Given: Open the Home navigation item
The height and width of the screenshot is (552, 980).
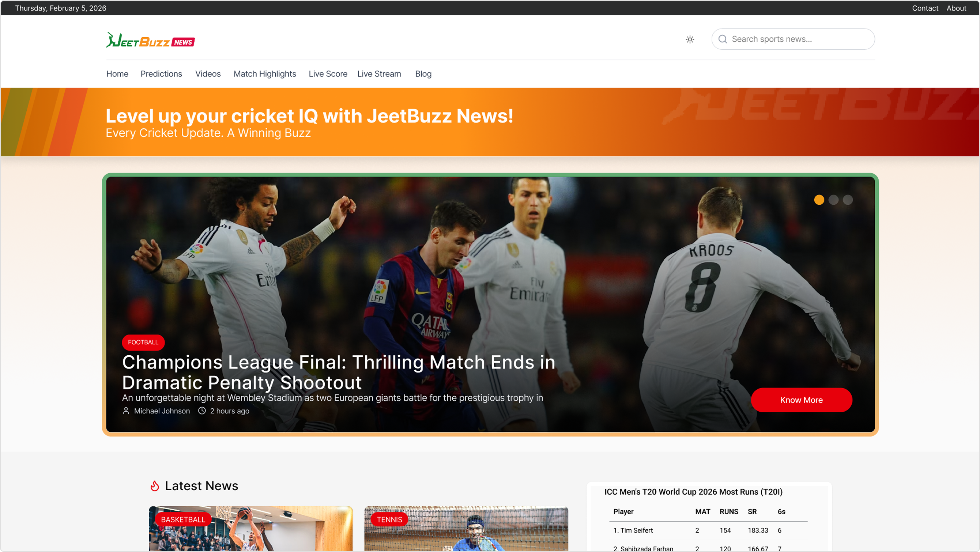Looking at the screenshot, I should (117, 74).
